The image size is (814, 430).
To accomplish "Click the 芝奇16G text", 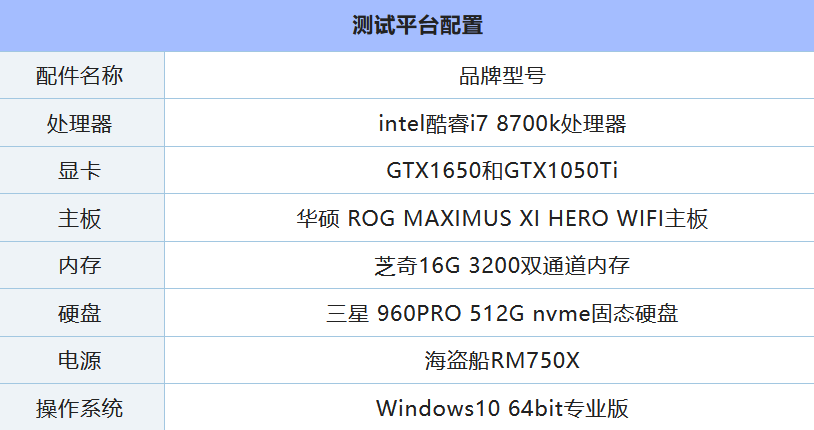I will [416, 266].
